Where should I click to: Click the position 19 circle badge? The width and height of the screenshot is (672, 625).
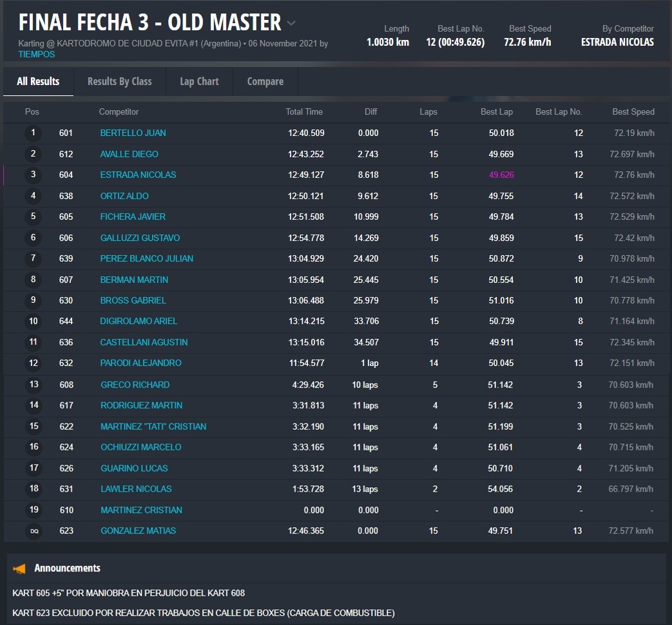pyautogui.click(x=34, y=510)
